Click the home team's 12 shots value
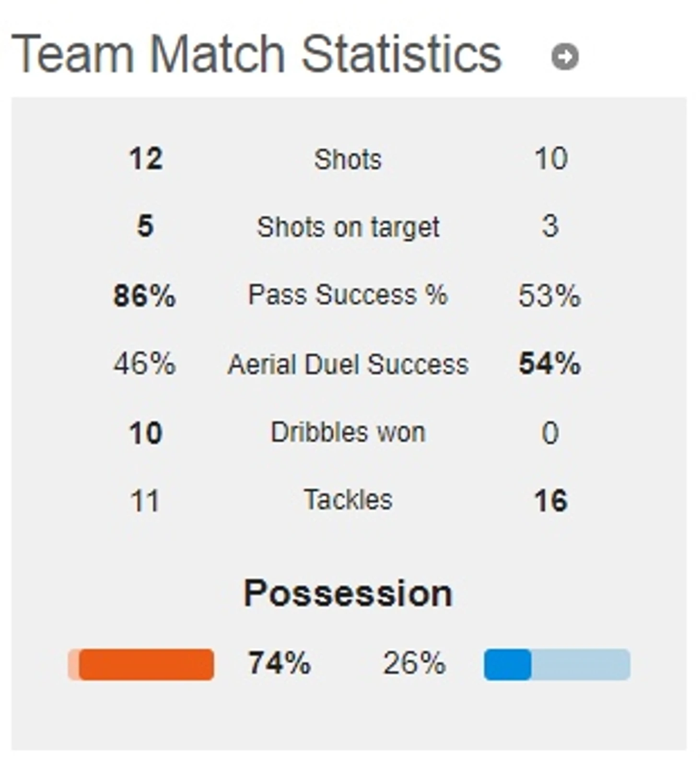Viewport: 700px width, 759px height. (x=146, y=159)
